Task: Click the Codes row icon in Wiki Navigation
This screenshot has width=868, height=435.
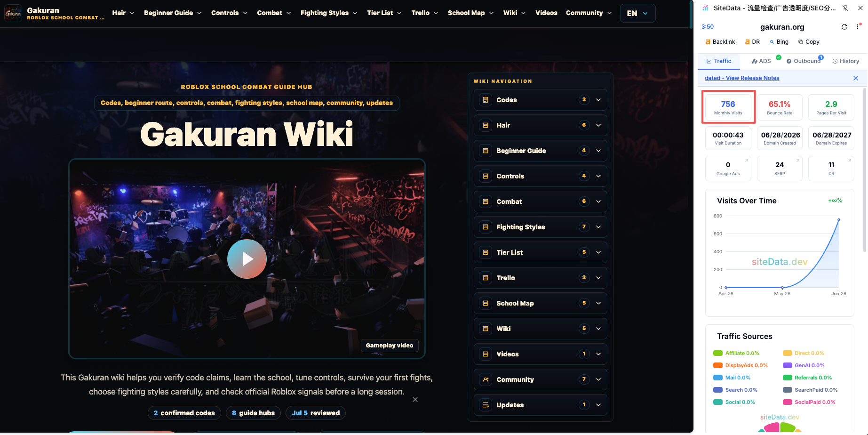Action: 486,100
